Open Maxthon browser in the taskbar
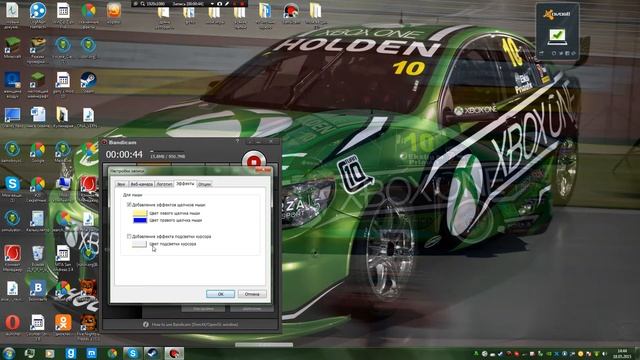The width and height of the screenshot is (640, 360). pos(91,353)
